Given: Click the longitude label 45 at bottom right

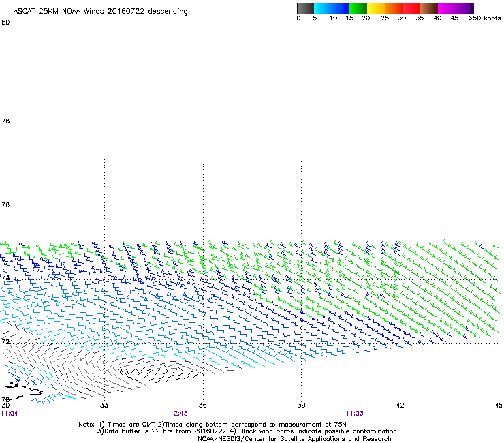Looking at the screenshot, I should pyautogui.click(x=499, y=405).
